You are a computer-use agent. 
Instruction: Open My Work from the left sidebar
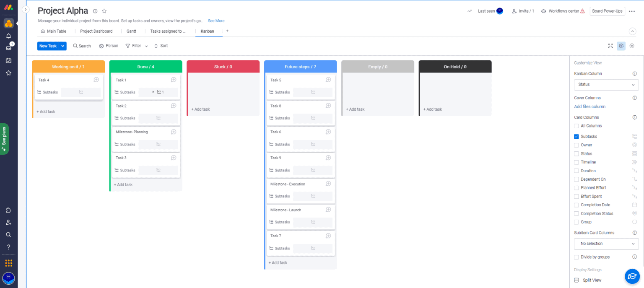point(8,60)
